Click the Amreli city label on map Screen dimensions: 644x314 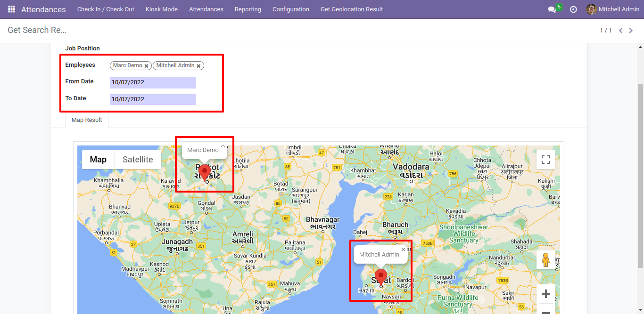coord(243,237)
